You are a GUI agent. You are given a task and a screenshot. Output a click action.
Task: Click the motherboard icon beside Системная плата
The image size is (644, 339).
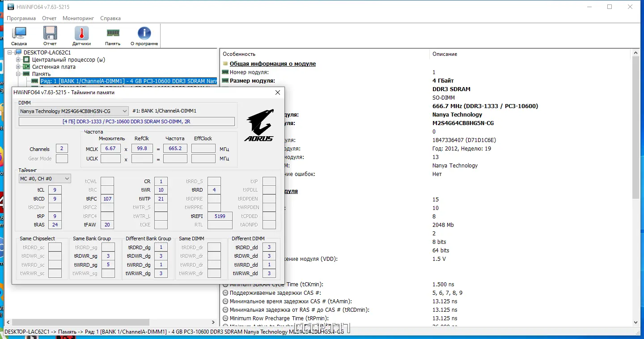tap(26, 67)
